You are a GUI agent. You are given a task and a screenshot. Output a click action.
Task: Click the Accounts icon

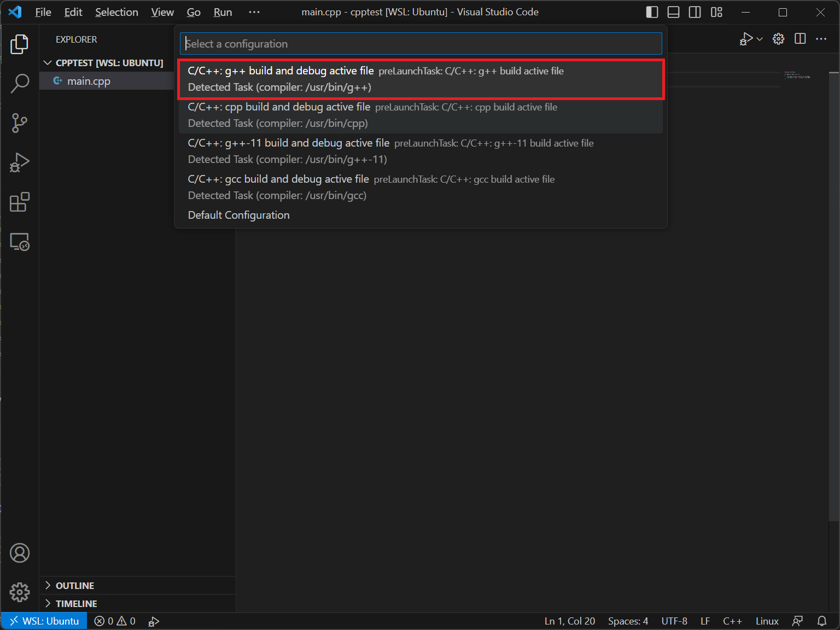pos(20,553)
